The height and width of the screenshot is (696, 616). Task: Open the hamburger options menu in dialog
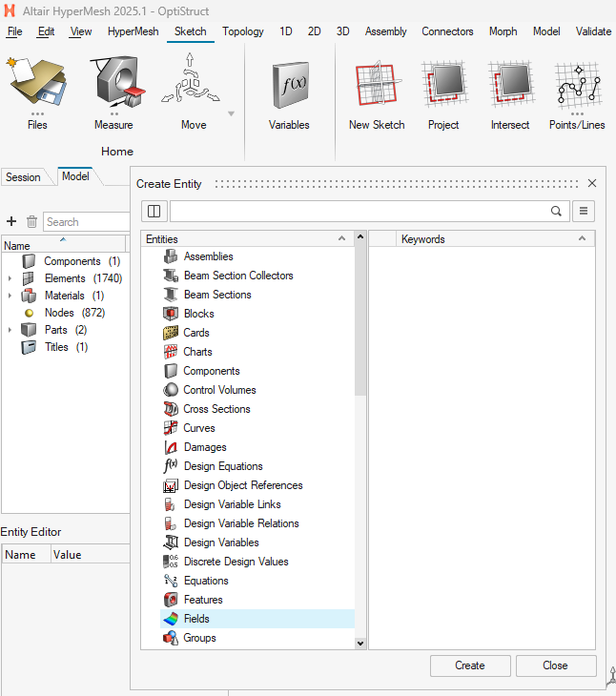584,212
